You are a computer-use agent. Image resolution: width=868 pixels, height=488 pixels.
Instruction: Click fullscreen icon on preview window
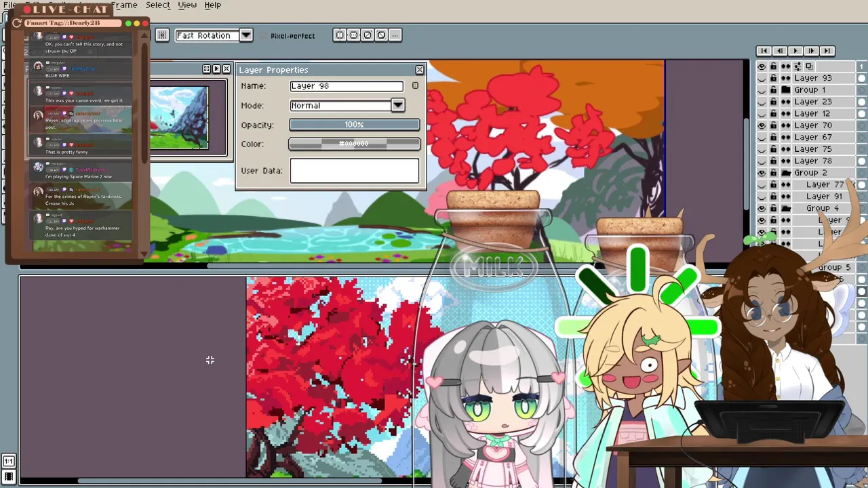click(x=206, y=69)
